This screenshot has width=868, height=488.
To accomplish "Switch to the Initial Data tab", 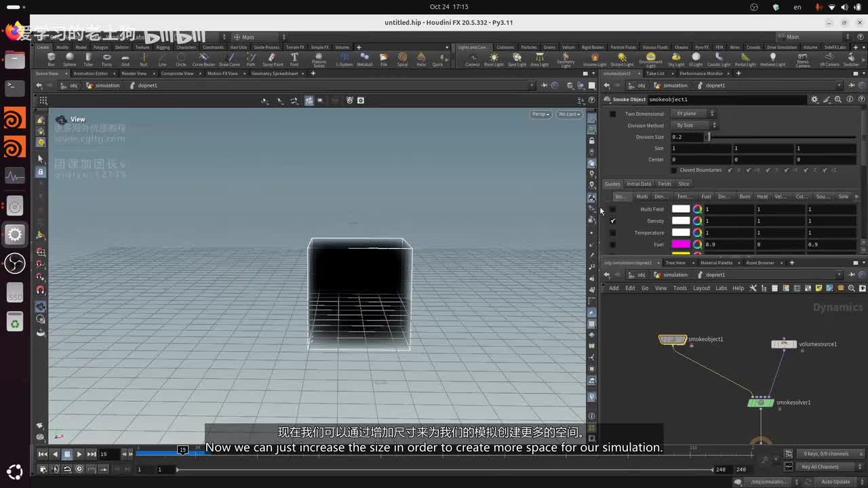I will pos(638,184).
